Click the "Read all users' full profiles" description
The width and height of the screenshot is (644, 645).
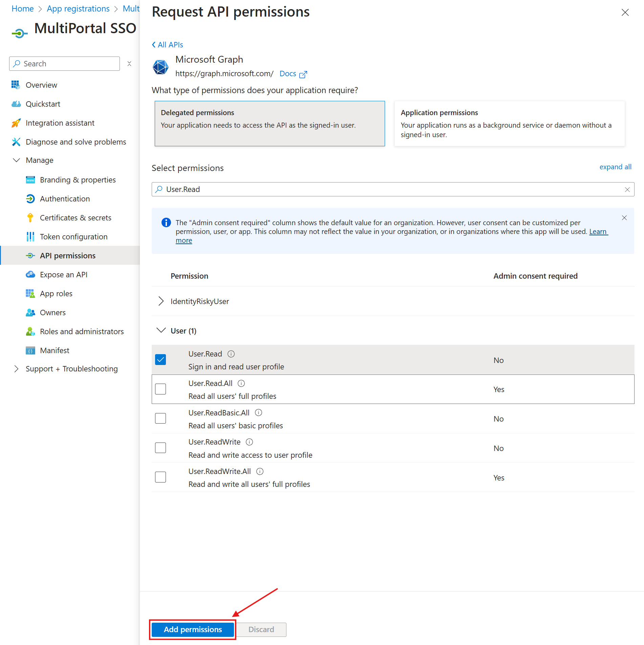click(x=232, y=396)
